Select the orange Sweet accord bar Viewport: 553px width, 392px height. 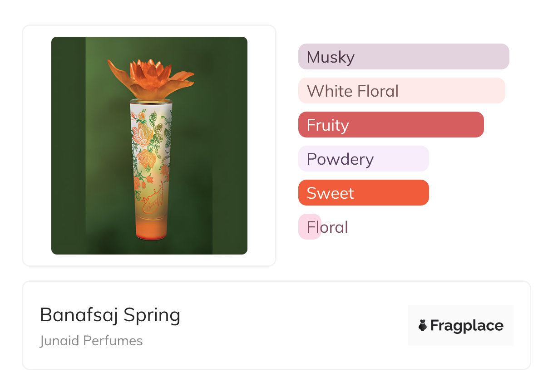(363, 193)
